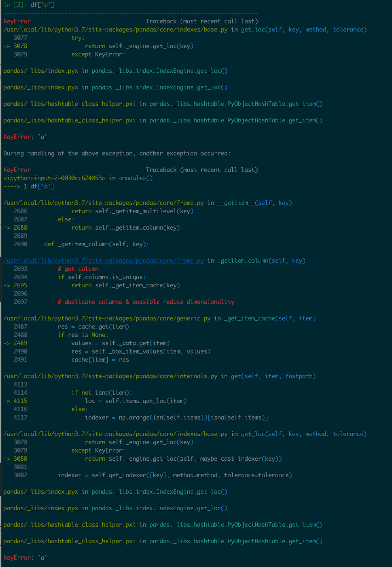Click line 4115 loc = self.items.get_loc(item)

[95, 401]
